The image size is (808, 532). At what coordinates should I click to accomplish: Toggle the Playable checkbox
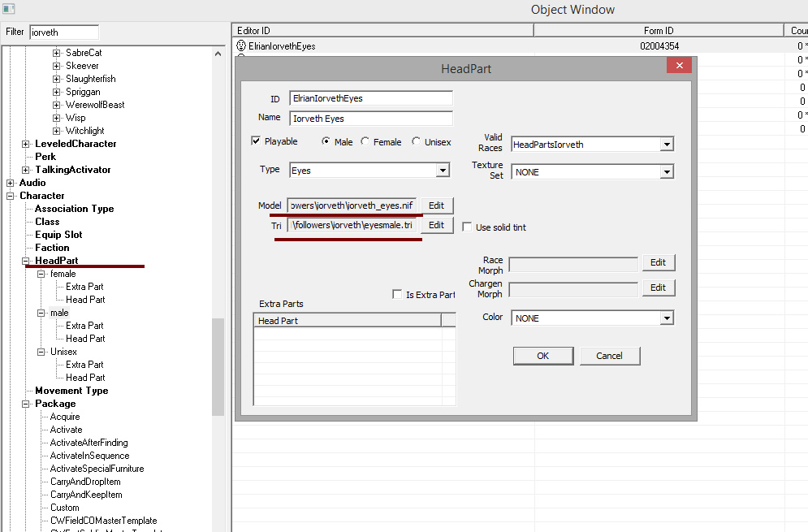click(256, 141)
